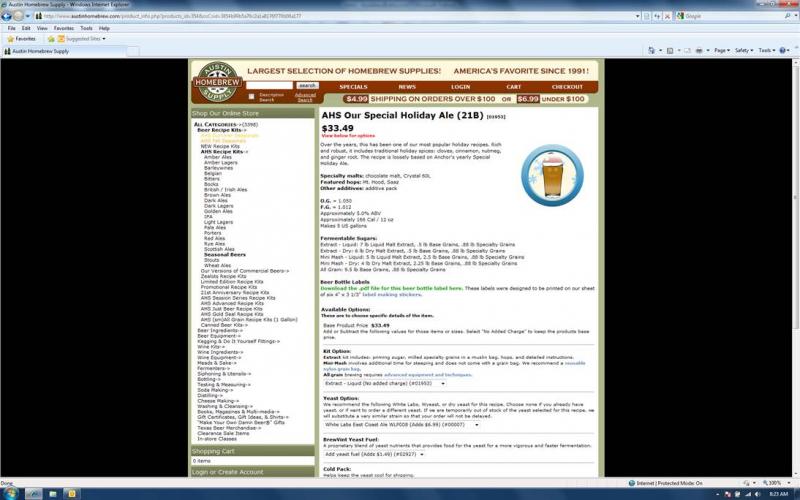Image resolution: width=800 pixels, height=500 pixels.
Task: Click the Internet Explorer taskbar icon
Action: pos(34,494)
